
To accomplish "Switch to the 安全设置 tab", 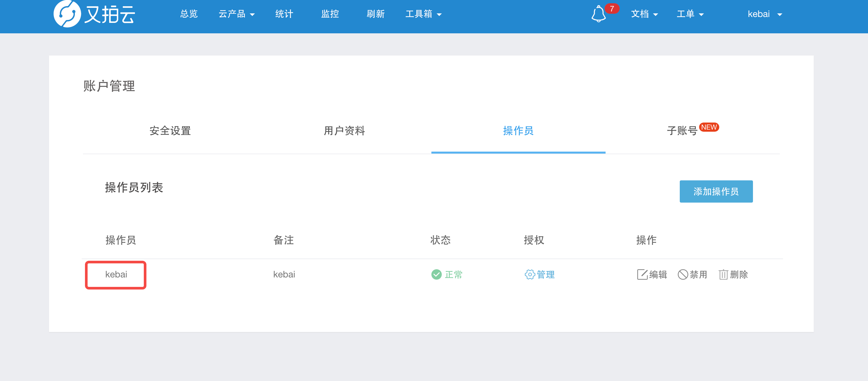I will click(x=170, y=131).
